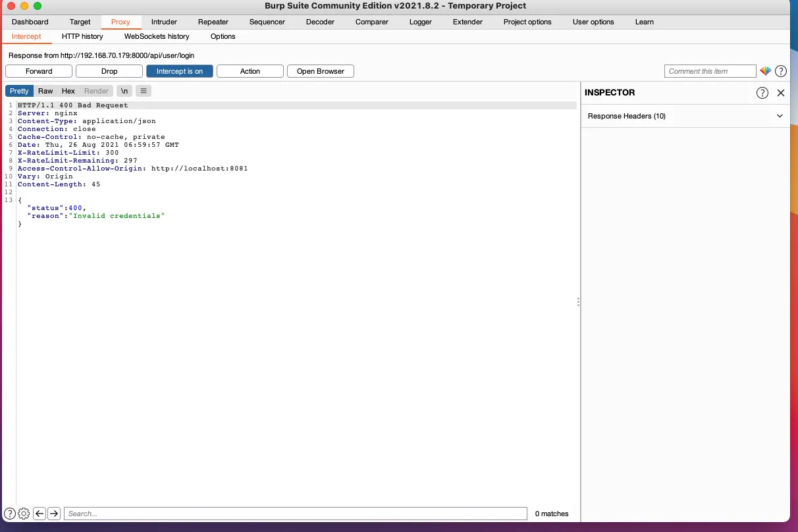Toggle the \n non-printable characters button
This screenshot has width=798, height=532.
pyautogui.click(x=124, y=91)
